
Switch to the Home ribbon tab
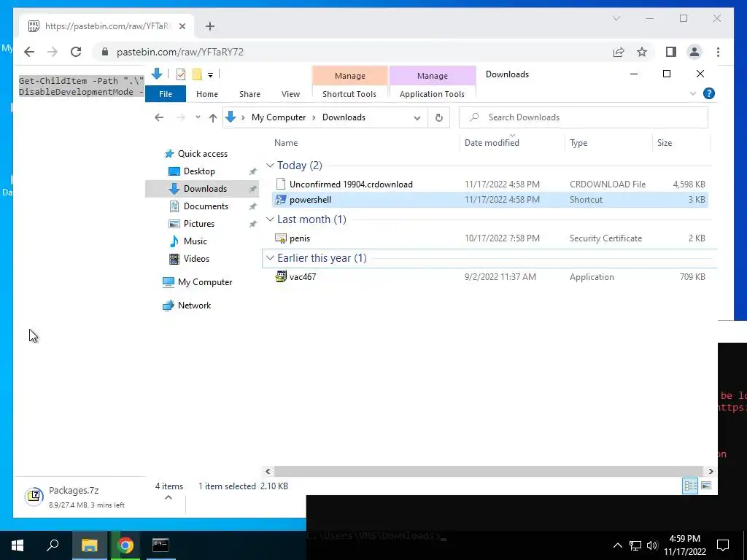coord(206,94)
